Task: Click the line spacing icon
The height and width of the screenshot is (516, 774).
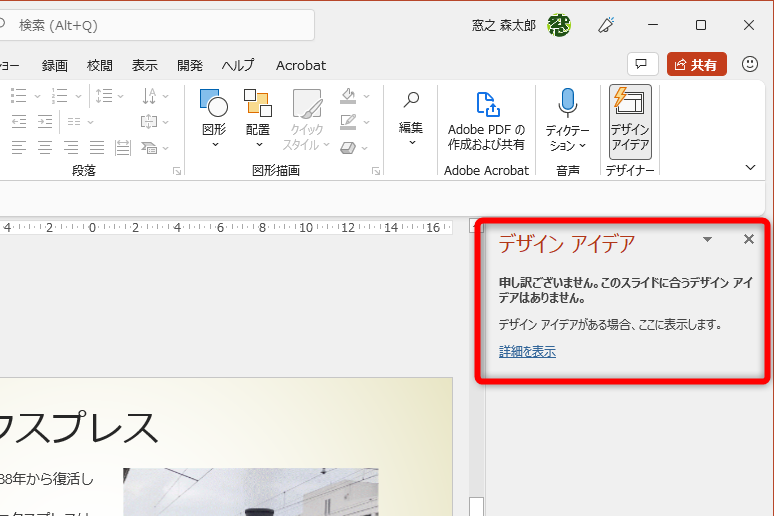Action: click(104, 96)
